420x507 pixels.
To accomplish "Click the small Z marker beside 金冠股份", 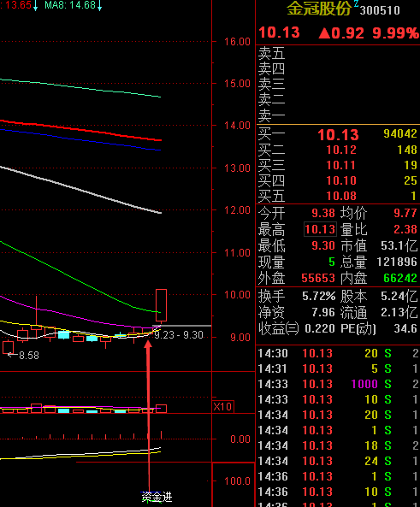I will pos(356,3).
